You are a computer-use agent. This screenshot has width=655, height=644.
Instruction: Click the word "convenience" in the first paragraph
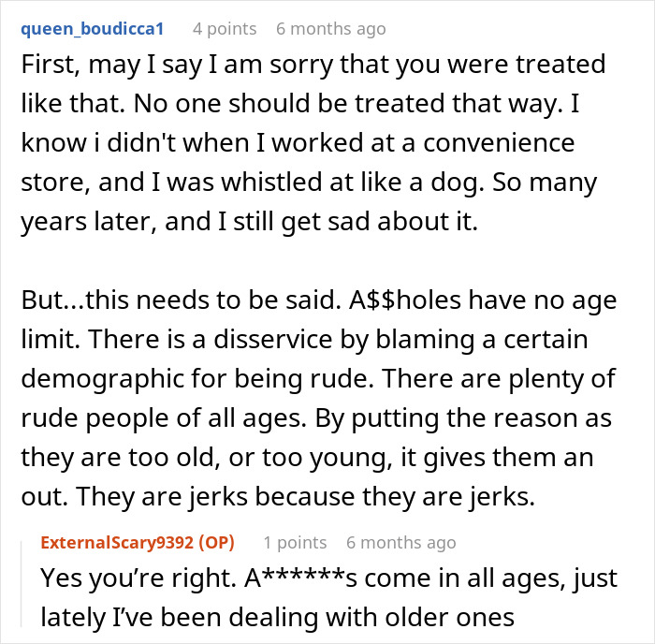499,143
